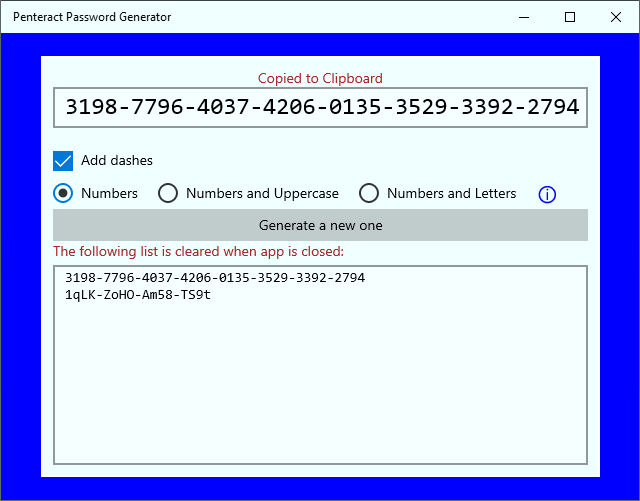Click the Copied to Clipboard message
Viewport: 640px width, 501px height.
pos(320,78)
